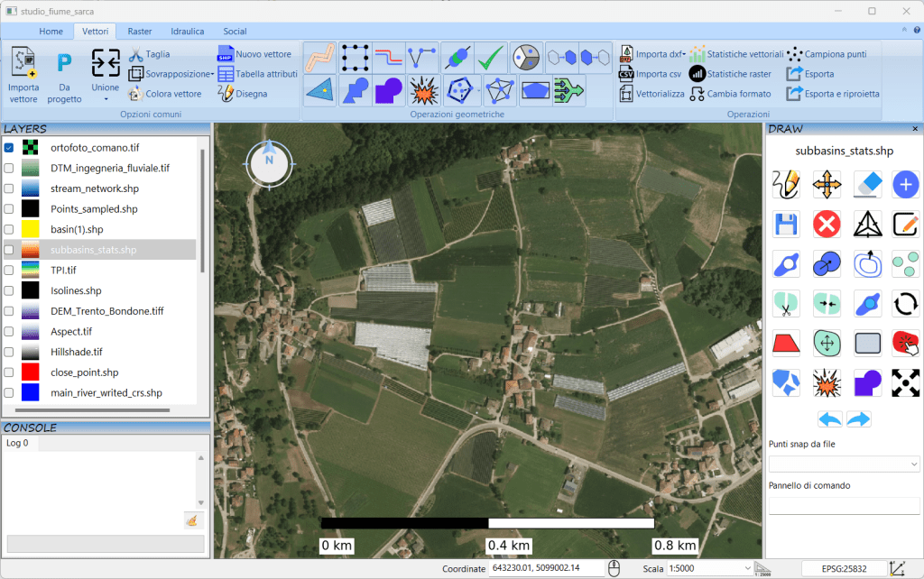The height and width of the screenshot is (579, 924).
Task: Click the redo blue arrow
Action: point(859,419)
